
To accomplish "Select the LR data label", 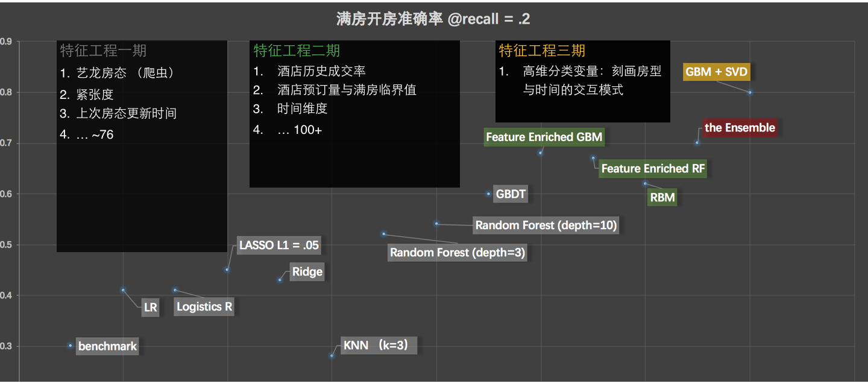I will tap(151, 308).
